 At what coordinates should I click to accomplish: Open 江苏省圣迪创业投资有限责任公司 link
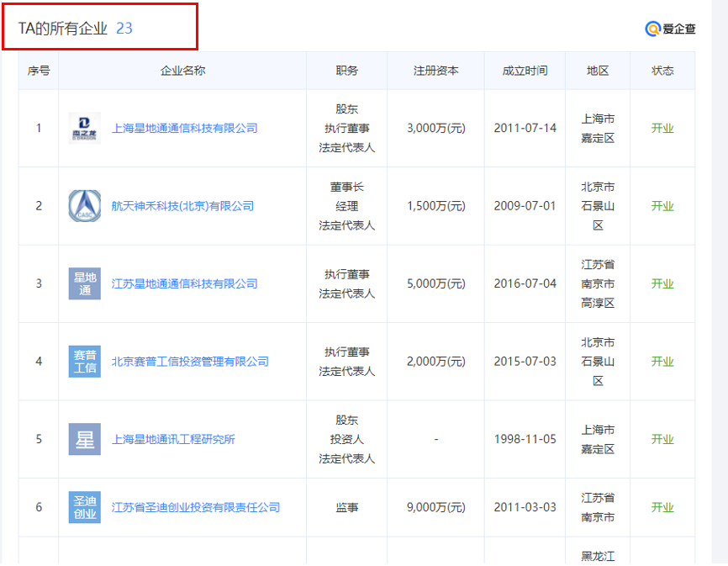click(196, 507)
